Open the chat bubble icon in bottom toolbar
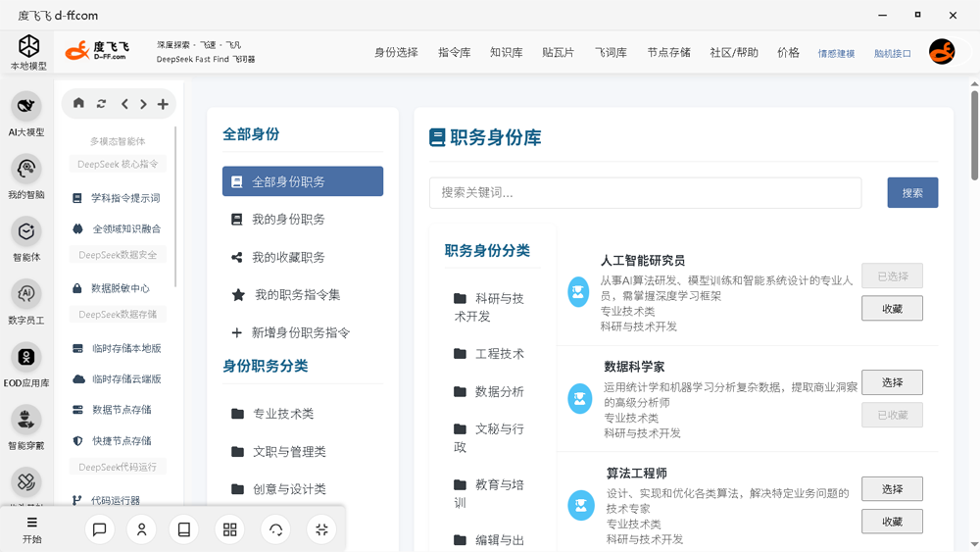This screenshot has width=980, height=552. (x=99, y=529)
